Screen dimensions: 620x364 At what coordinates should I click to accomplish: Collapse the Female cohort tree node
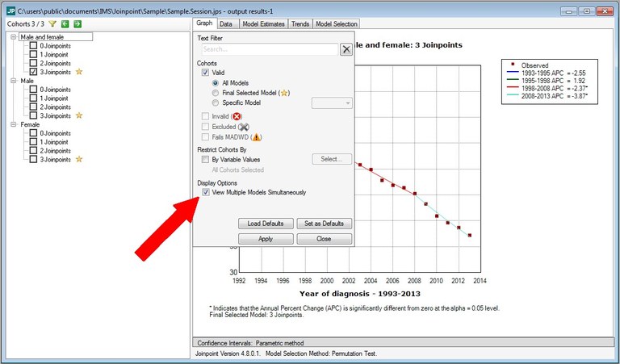point(13,124)
